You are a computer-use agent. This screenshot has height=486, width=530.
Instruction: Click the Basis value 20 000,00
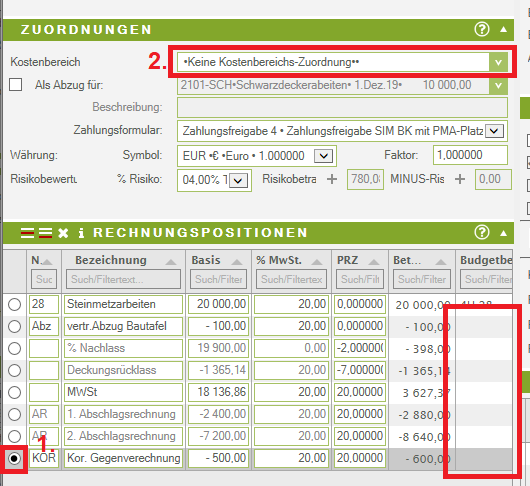point(218,304)
